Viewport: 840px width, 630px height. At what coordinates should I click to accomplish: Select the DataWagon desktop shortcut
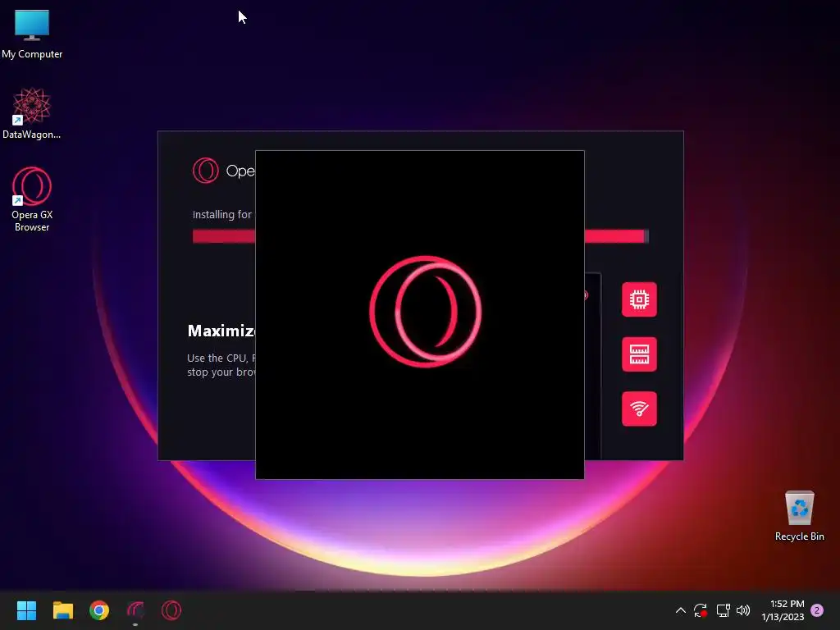[32, 113]
